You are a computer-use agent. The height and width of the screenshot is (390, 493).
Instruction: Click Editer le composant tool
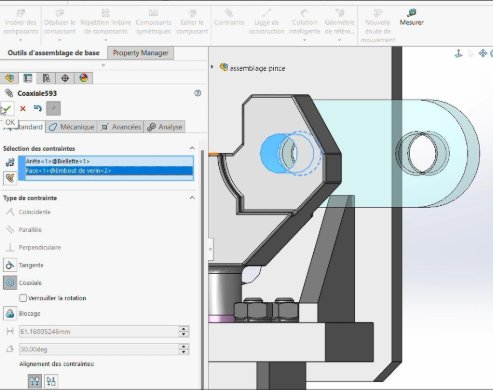pos(192,22)
